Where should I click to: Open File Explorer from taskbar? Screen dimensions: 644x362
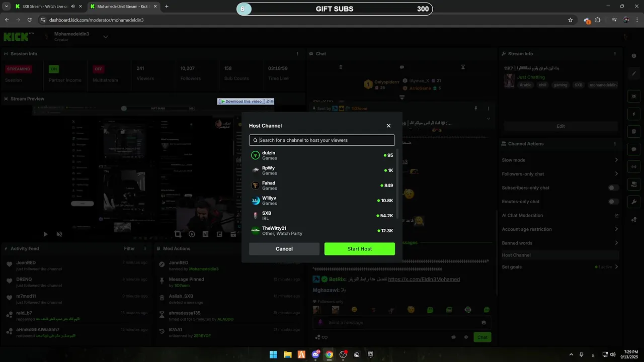click(x=287, y=354)
